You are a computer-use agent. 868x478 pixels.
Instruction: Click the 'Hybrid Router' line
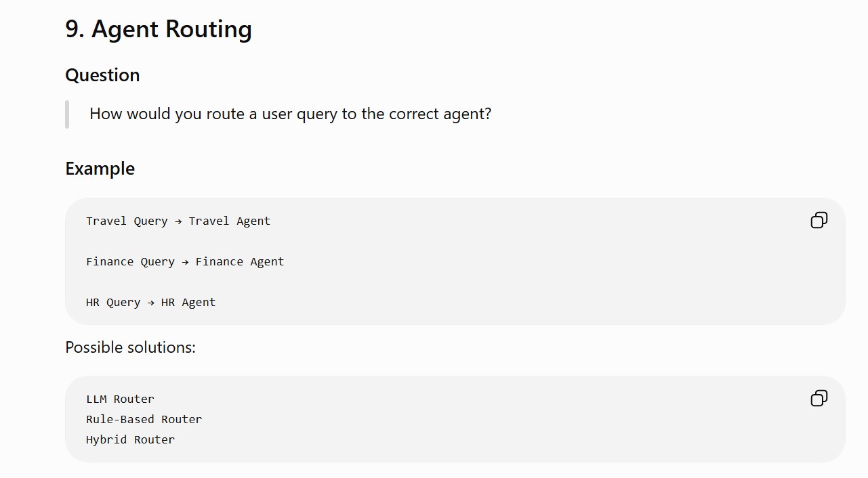pyautogui.click(x=130, y=439)
